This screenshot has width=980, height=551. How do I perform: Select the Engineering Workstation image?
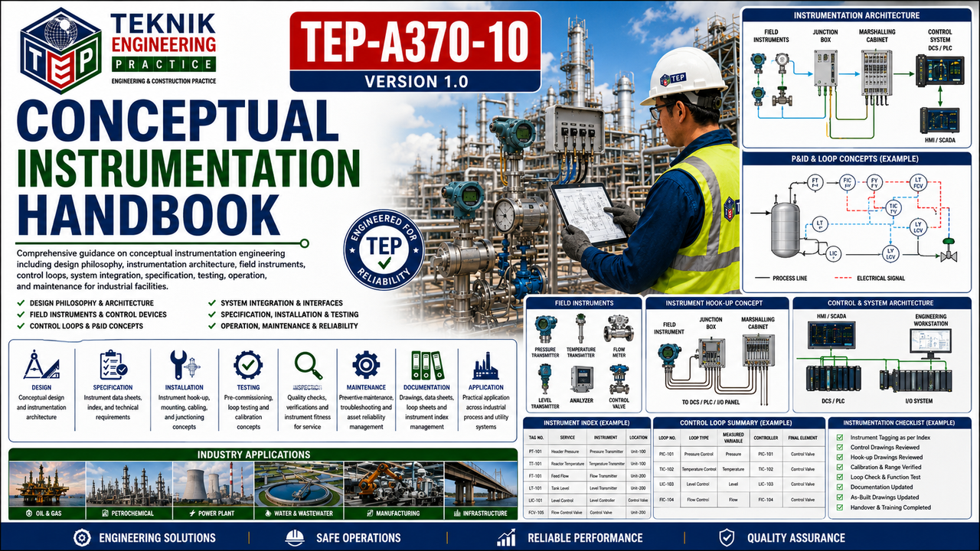[x=929, y=341]
